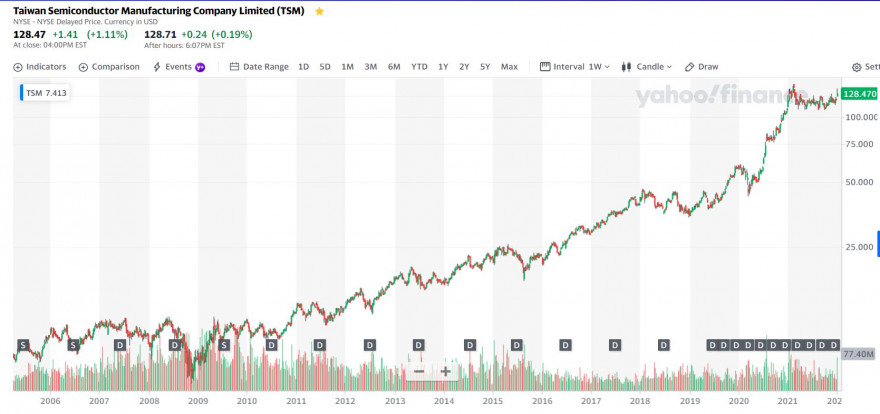Zoom in with the plus button
880x414 pixels.
pos(445,371)
